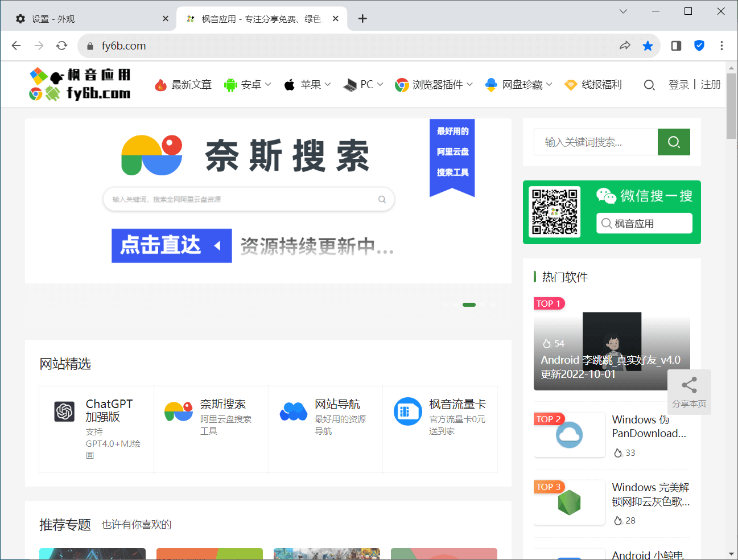Reload the fy6b.com page
This screenshot has width=738, height=560.
point(61,46)
